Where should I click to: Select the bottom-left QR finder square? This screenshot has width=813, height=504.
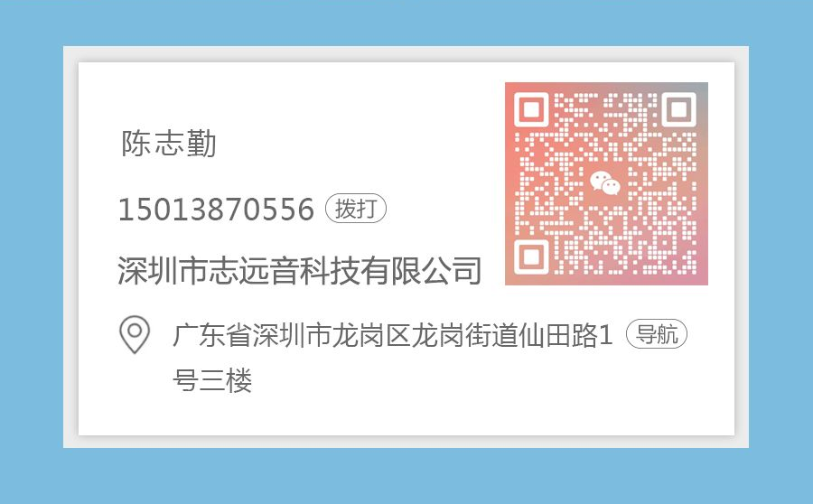[531, 257]
